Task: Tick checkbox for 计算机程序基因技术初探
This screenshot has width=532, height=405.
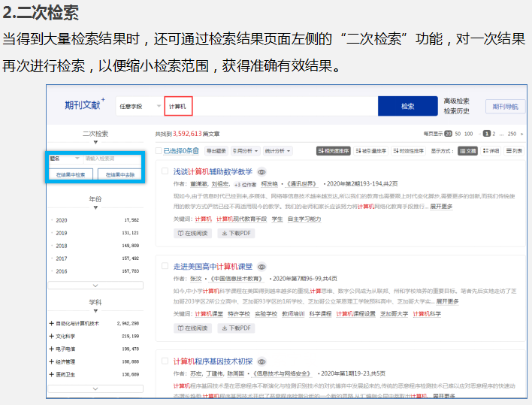Action: point(165,361)
